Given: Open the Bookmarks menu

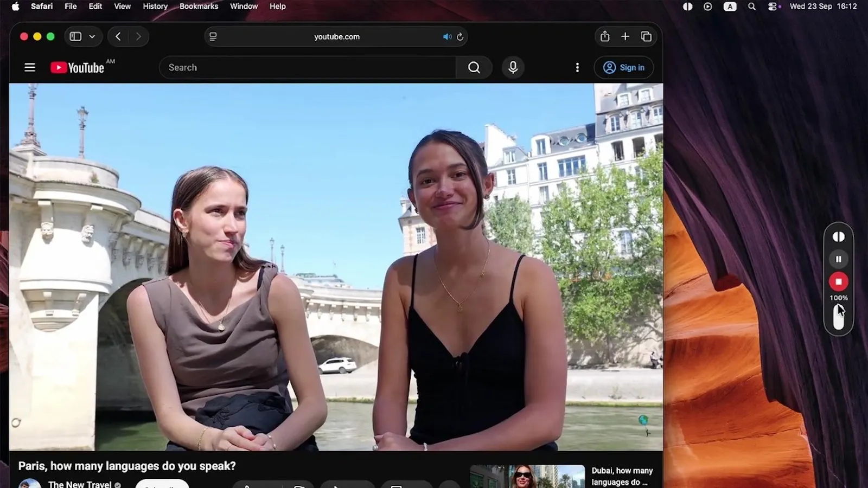Looking at the screenshot, I should [199, 7].
